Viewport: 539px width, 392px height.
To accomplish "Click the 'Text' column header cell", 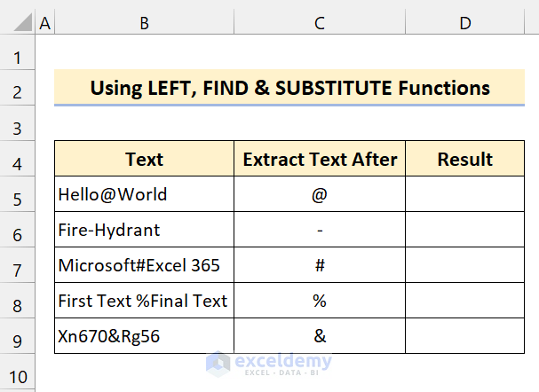I will [143, 160].
